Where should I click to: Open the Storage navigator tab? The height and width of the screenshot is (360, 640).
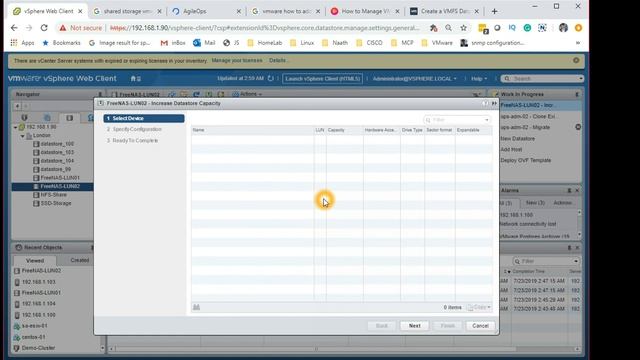[x=69, y=118]
